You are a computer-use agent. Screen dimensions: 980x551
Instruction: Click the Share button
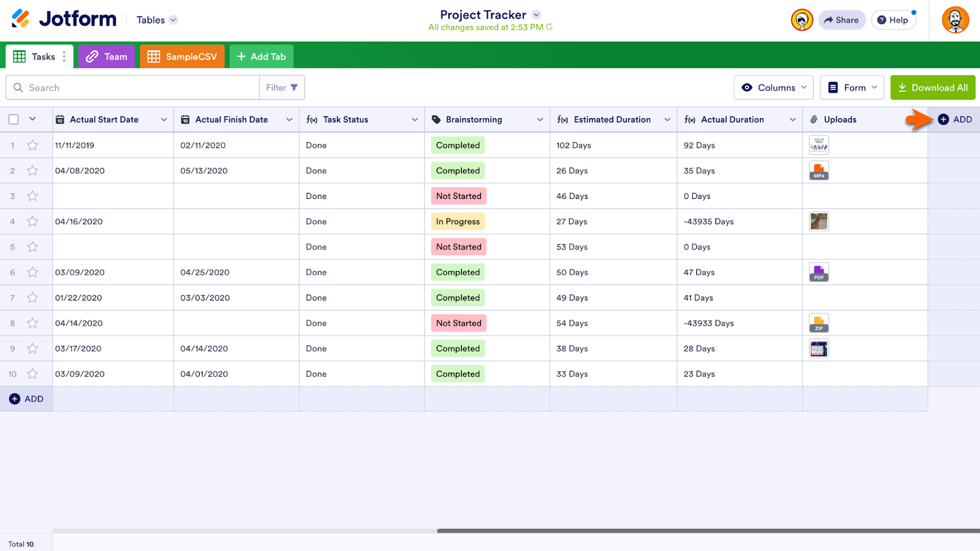click(842, 20)
